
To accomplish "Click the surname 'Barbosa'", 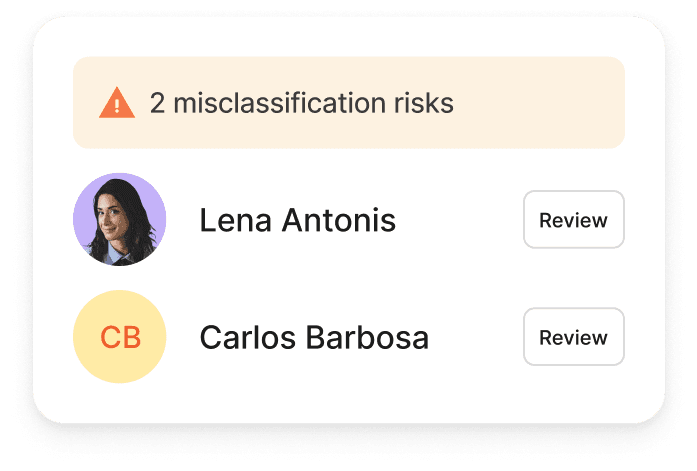I will coord(371,338).
